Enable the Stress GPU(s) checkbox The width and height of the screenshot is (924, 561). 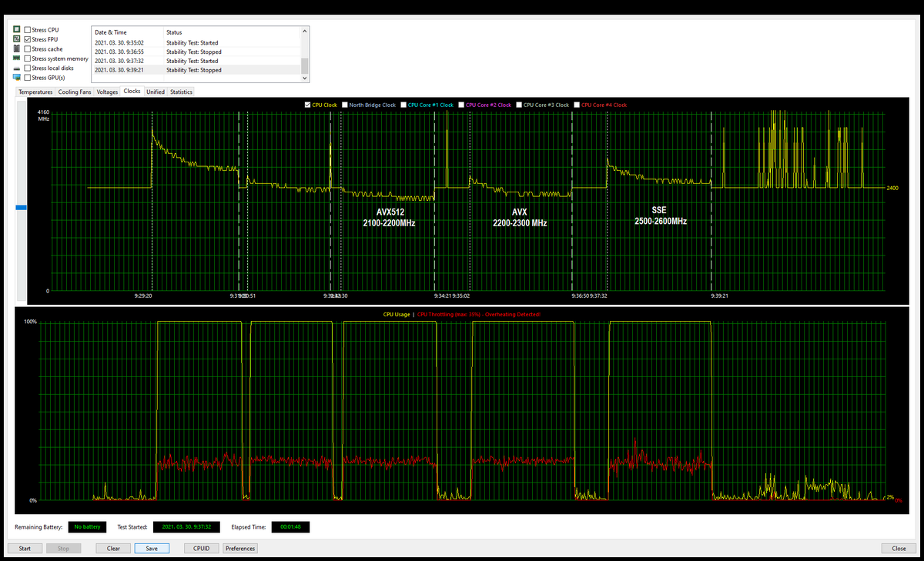[28, 78]
